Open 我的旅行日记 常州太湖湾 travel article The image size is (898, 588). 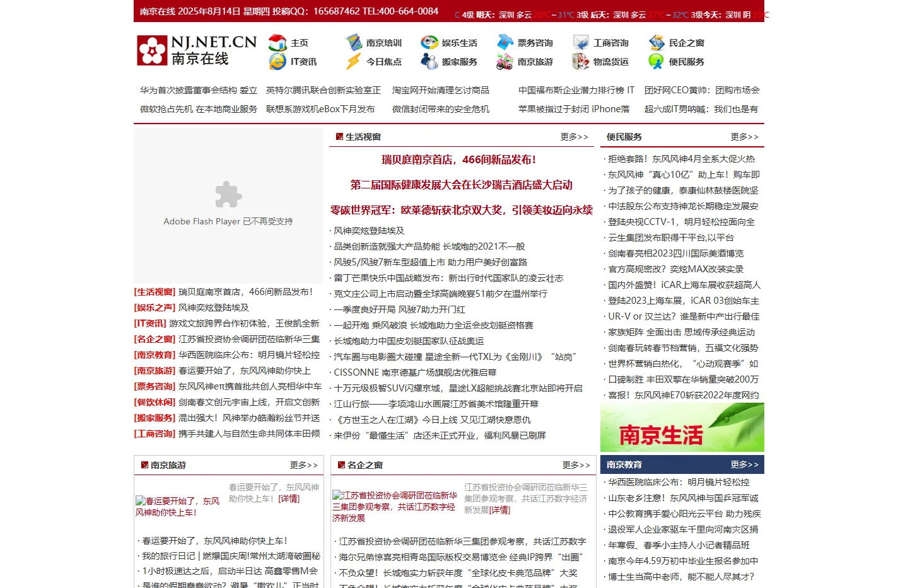click(x=231, y=556)
